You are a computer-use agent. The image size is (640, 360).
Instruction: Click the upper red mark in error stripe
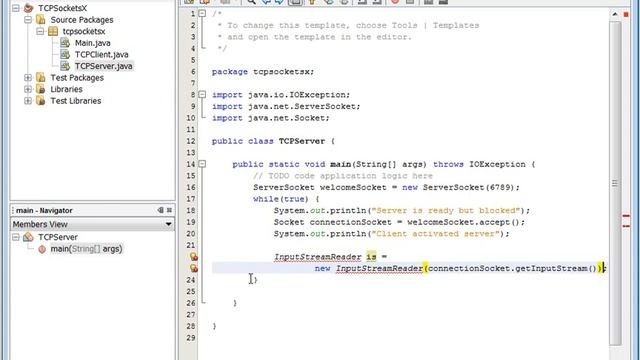pos(626,216)
